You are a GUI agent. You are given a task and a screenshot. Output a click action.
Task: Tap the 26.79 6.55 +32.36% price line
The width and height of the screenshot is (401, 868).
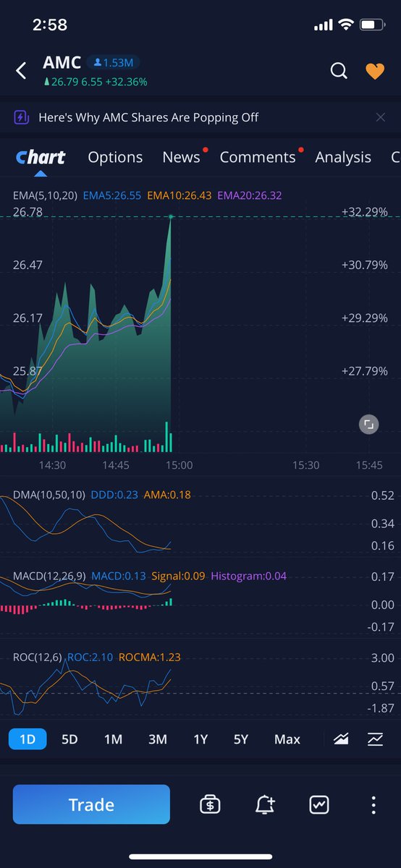pyautogui.click(x=95, y=82)
